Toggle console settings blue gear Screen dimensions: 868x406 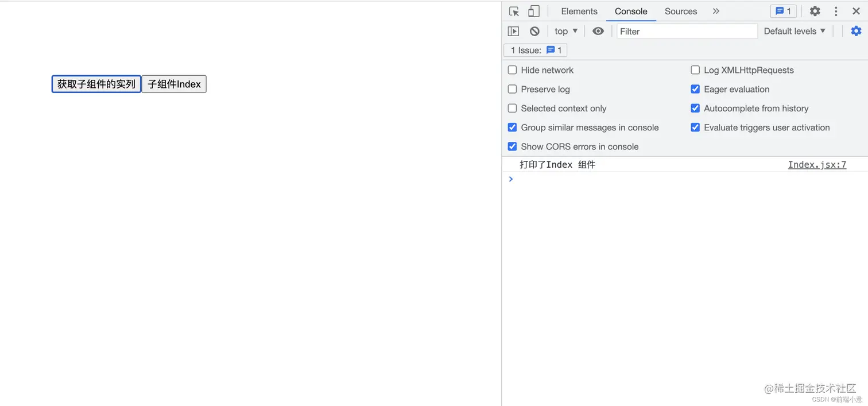(856, 32)
